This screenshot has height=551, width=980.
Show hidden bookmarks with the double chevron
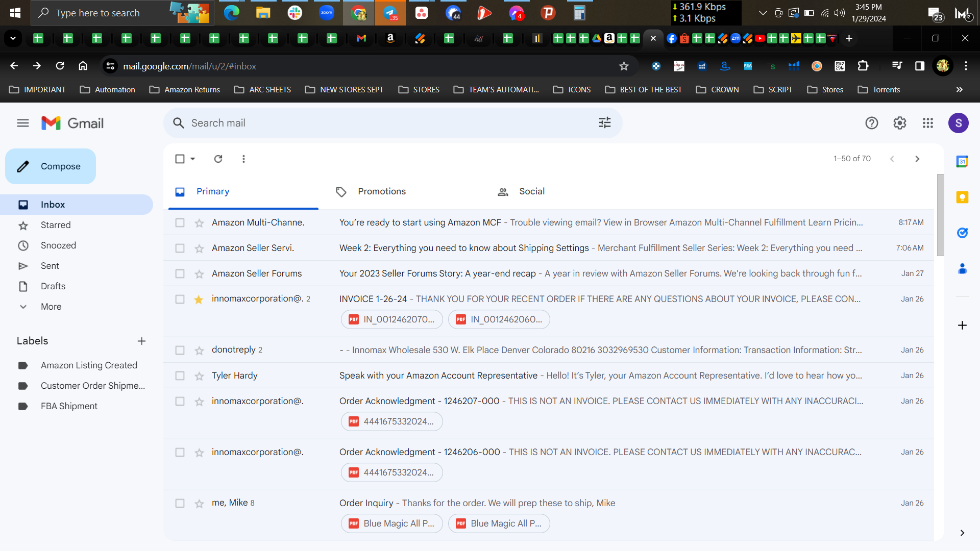(x=959, y=89)
